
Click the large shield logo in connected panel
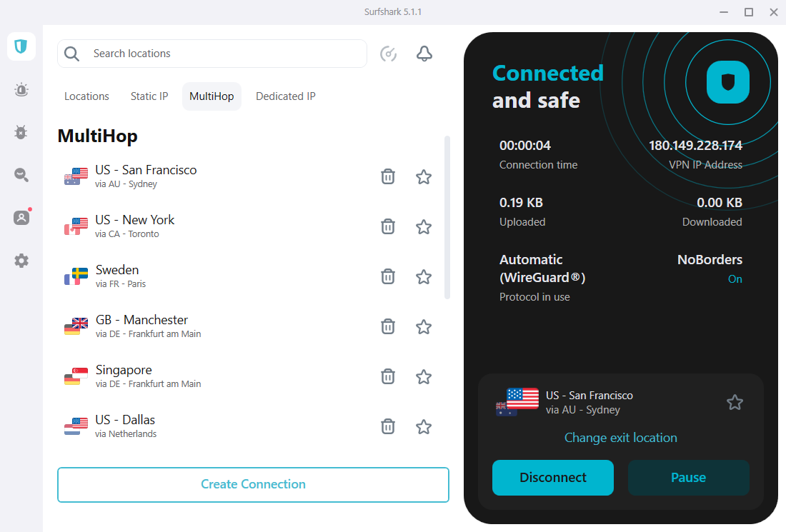pos(728,82)
